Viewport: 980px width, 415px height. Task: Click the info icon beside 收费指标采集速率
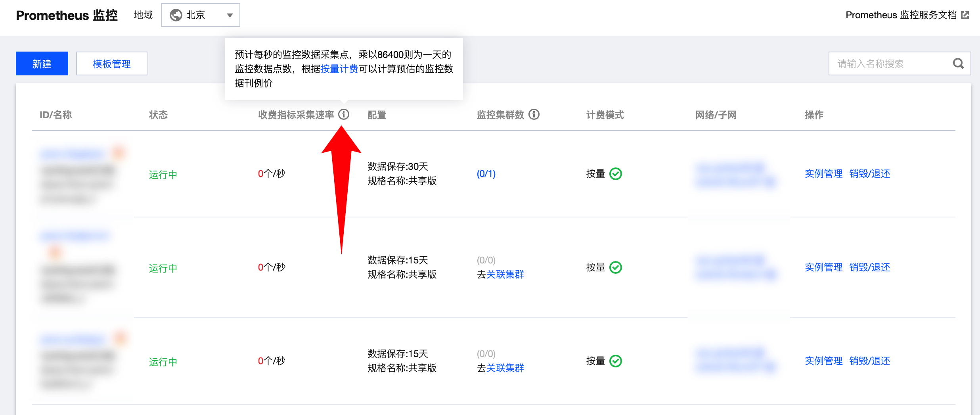click(x=344, y=115)
